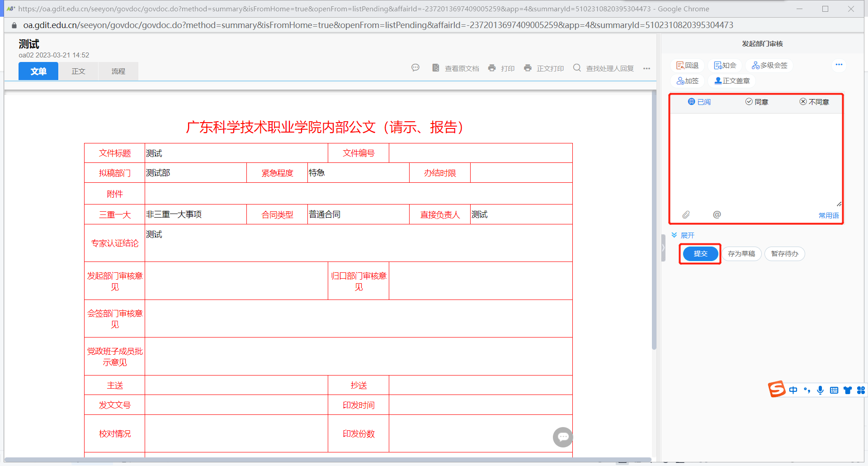Click the URL address bar text
The image size is (868, 466).
[378, 25]
